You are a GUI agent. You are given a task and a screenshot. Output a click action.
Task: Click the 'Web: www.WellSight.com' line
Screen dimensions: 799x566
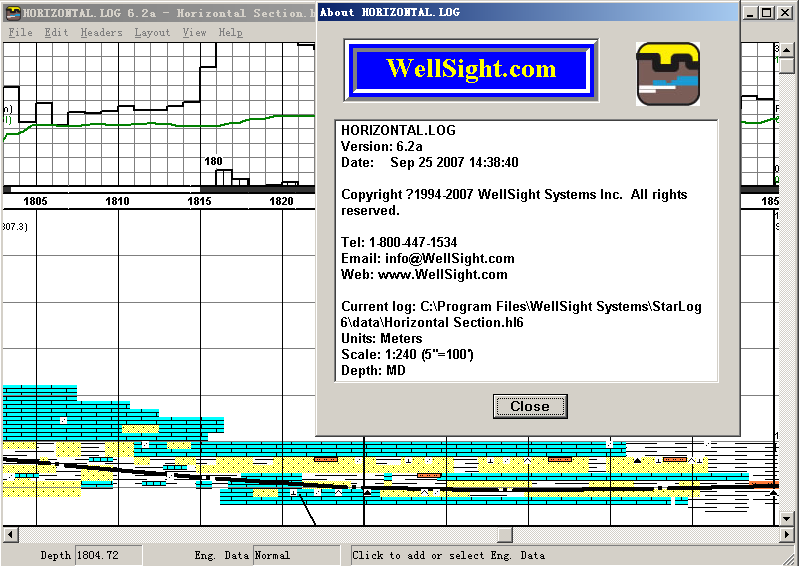pyautogui.click(x=424, y=274)
